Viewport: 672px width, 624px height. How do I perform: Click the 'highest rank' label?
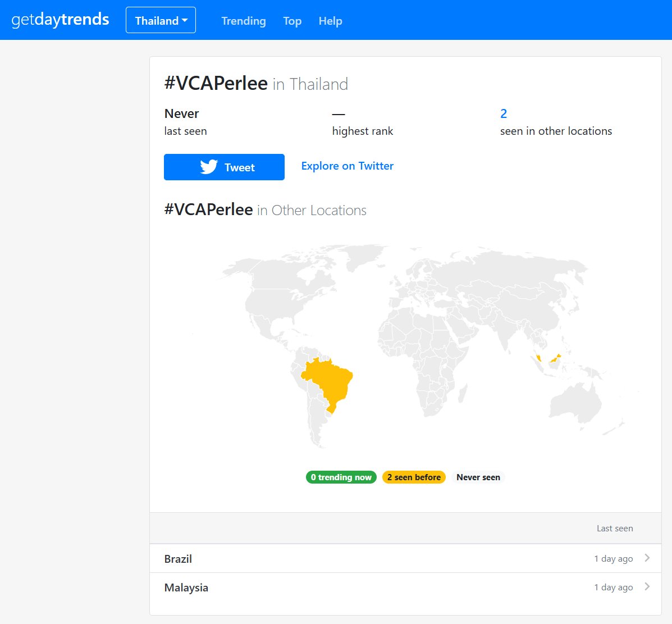pyautogui.click(x=363, y=131)
